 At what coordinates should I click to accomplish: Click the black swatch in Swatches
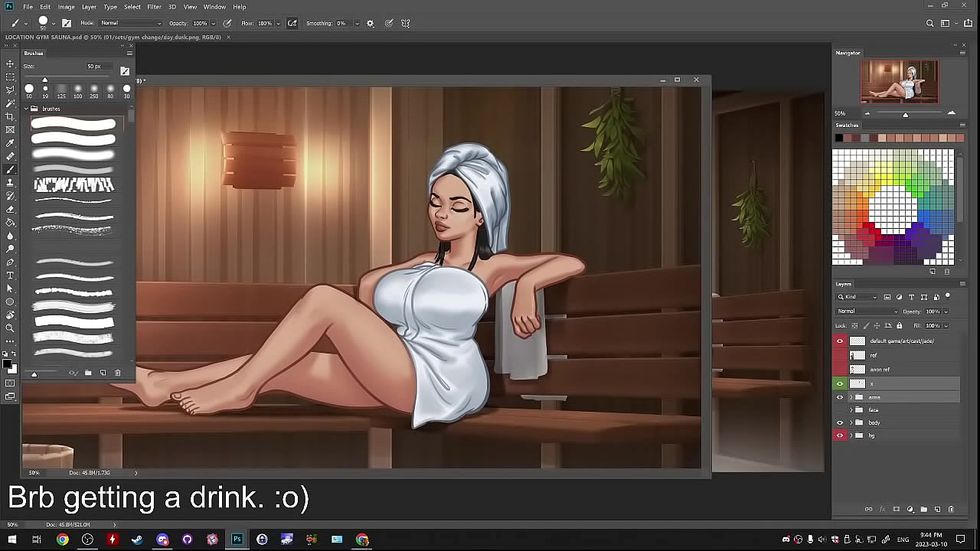839,138
